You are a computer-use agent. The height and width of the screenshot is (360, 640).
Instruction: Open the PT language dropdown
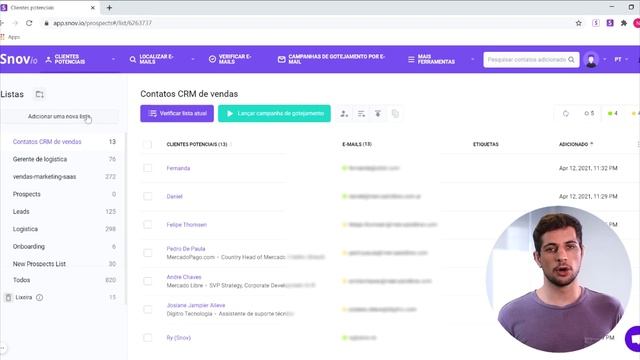pos(621,60)
